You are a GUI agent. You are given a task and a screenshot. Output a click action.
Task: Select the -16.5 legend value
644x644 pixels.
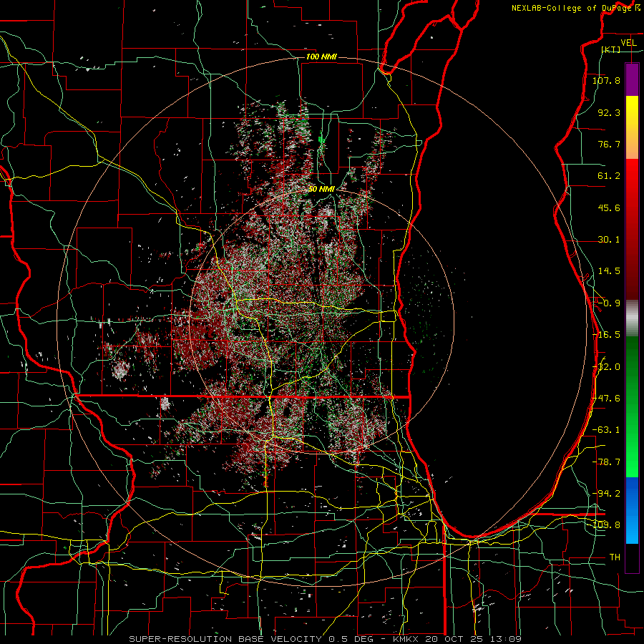(x=606, y=335)
